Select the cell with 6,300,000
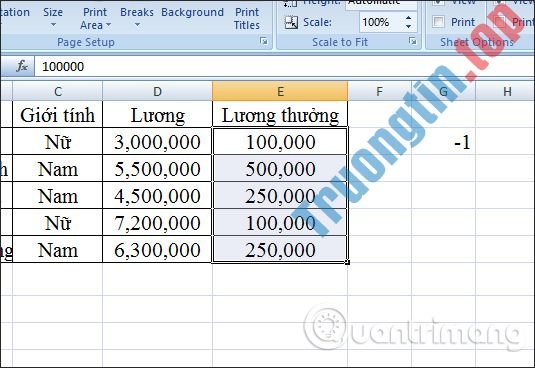Screen dimensions: 535x368 coord(157,249)
